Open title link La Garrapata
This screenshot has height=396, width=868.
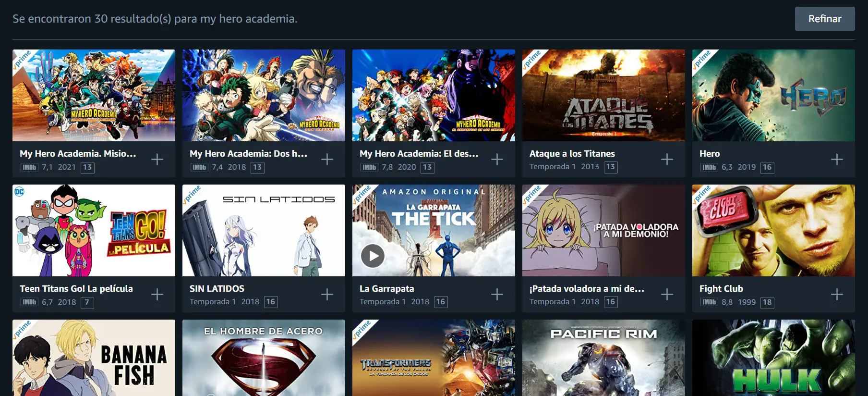(x=386, y=289)
